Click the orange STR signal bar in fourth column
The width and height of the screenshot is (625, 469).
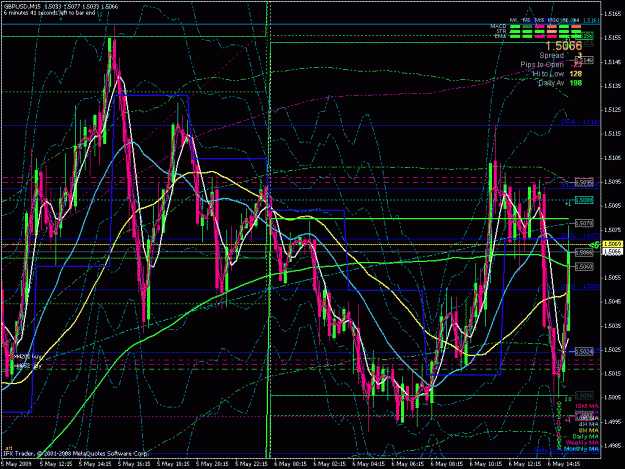click(x=552, y=31)
